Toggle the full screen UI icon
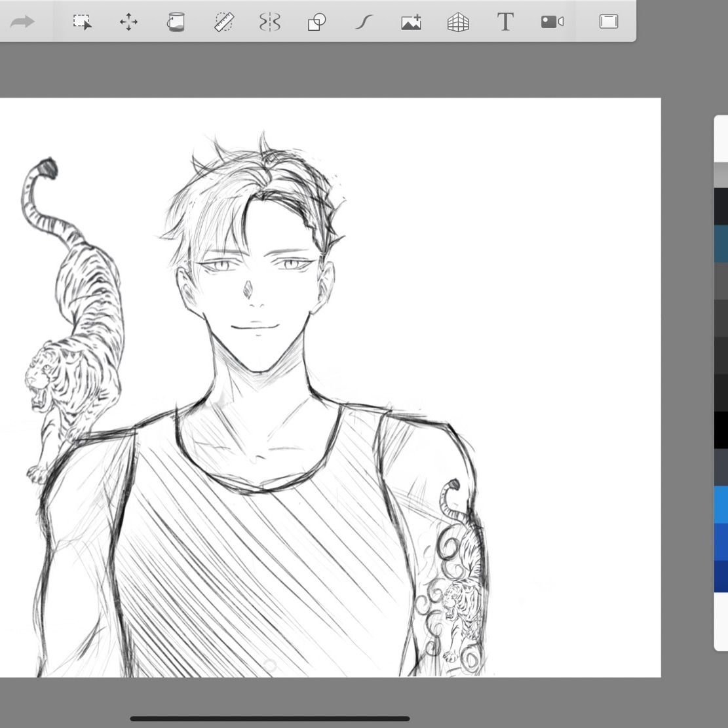The height and width of the screenshot is (728, 728). (x=609, y=22)
